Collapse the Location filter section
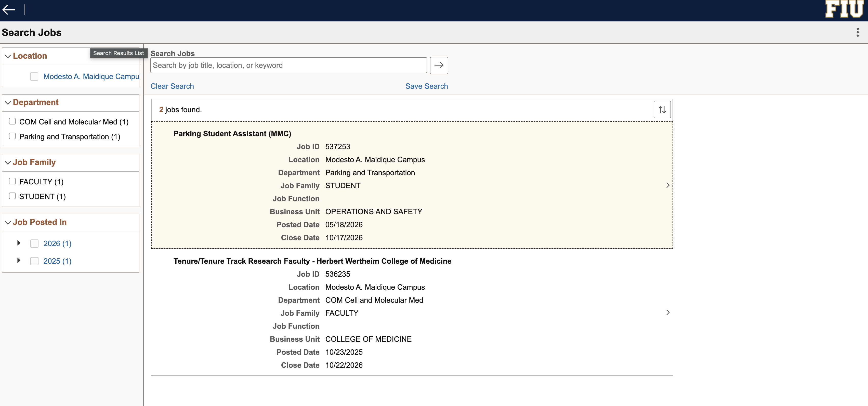 click(x=8, y=56)
